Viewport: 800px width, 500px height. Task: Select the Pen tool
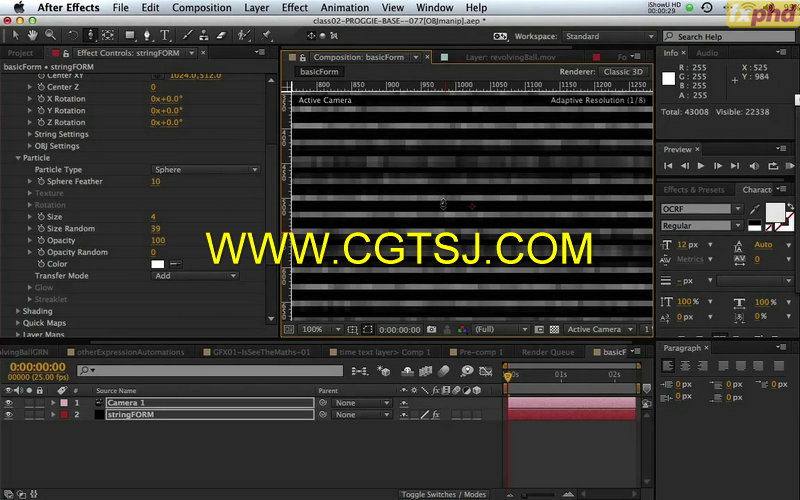click(147, 35)
